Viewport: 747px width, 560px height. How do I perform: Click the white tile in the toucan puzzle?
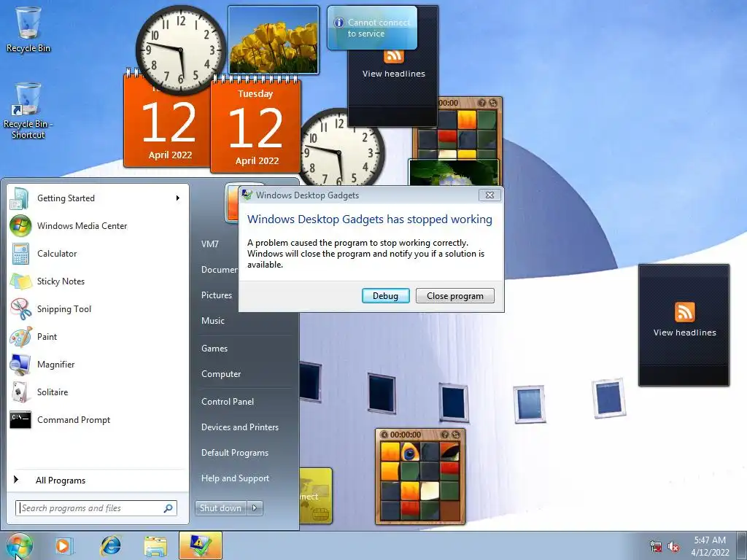tap(429, 491)
